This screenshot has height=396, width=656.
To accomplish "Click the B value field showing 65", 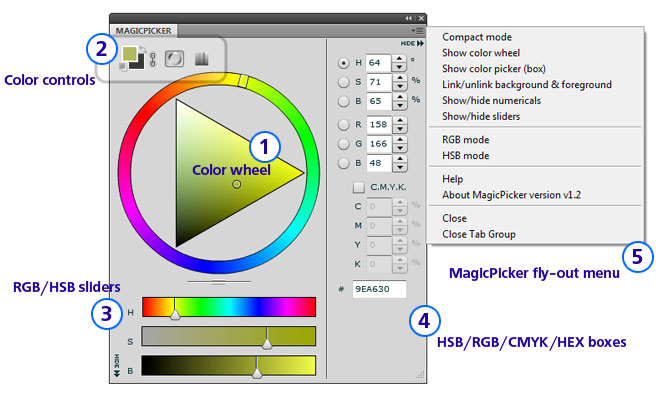I will (x=379, y=101).
